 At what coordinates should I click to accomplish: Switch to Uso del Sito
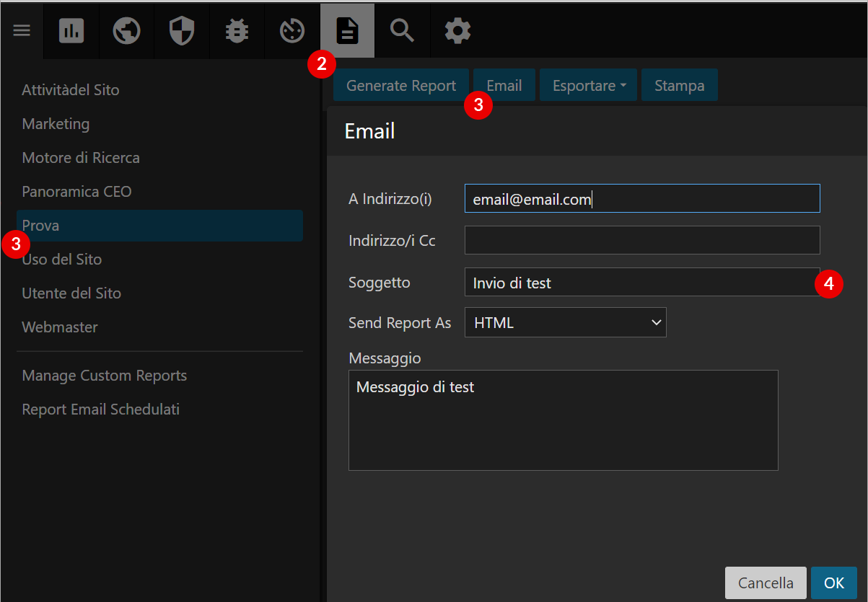(61, 259)
